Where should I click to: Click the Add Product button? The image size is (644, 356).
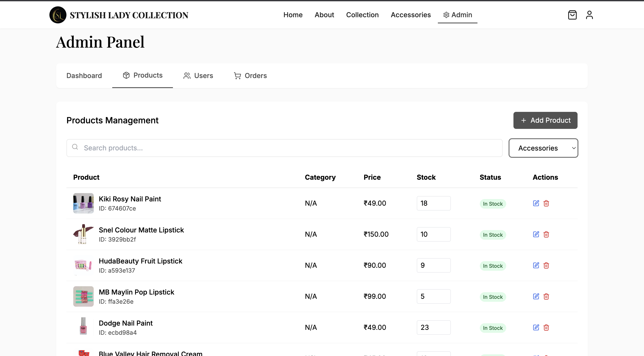point(545,120)
